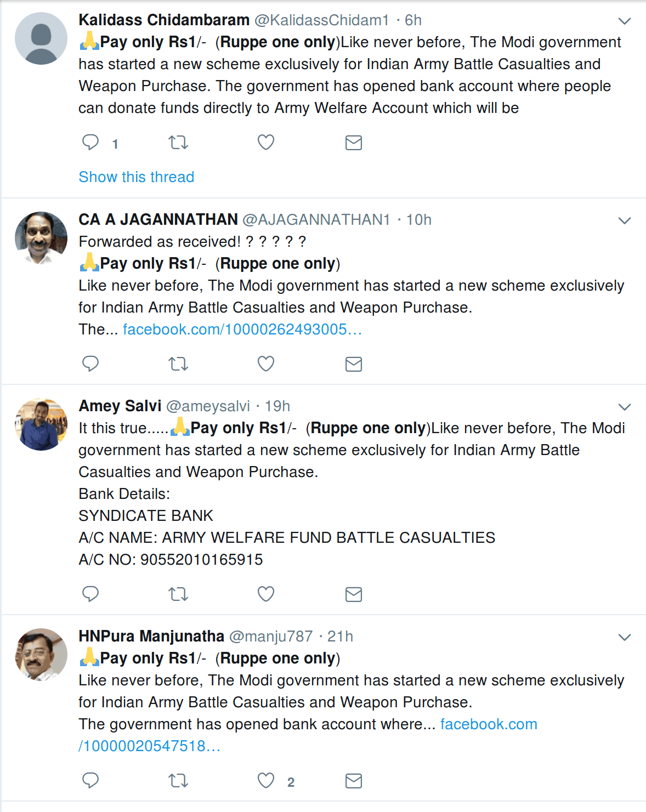Retweet Kalidass Chidambaram's tweet
646x812 pixels.
[x=178, y=143]
